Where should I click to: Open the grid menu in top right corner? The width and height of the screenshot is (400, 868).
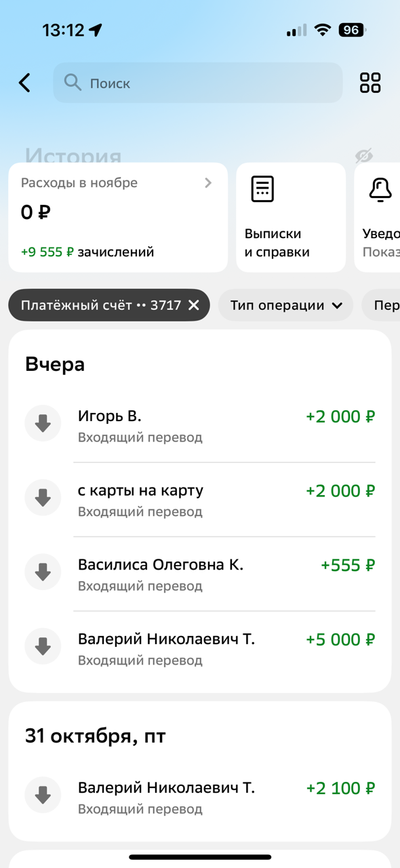369,83
